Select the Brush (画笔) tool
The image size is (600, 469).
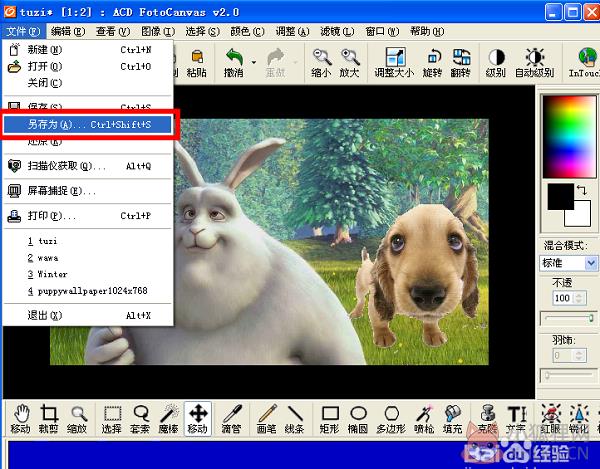click(x=267, y=419)
